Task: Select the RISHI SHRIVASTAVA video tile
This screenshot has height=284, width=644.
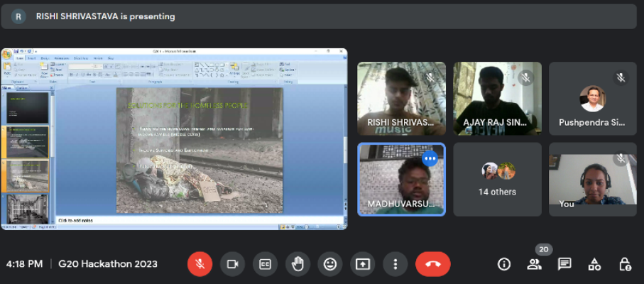Action: coord(401,98)
